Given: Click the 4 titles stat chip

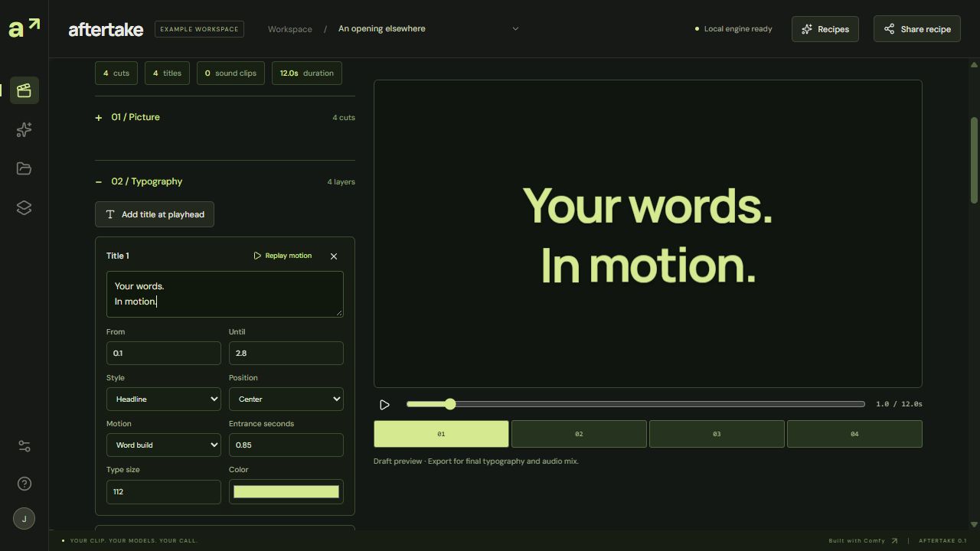Looking at the screenshot, I should [x=167, y=73].
